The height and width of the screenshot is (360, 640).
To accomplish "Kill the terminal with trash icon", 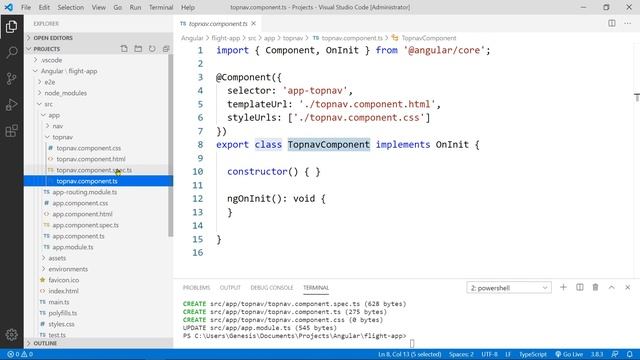I will click(596, 287).
